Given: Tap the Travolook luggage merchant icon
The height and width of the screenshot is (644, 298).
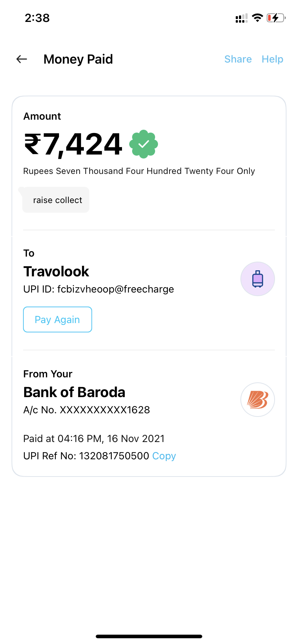Looking at the screenshot, I should (x=258, y=279).
